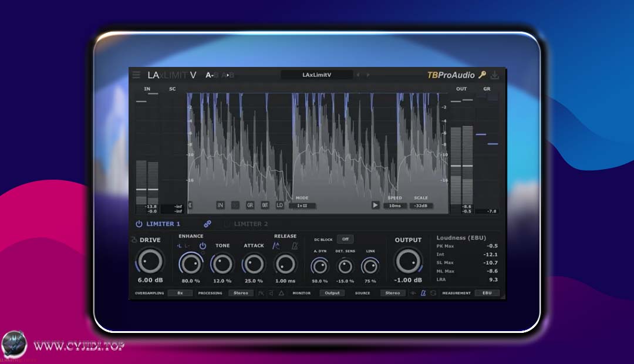
Task: Click the A▸B copy state button
Action: coord(228,75)
